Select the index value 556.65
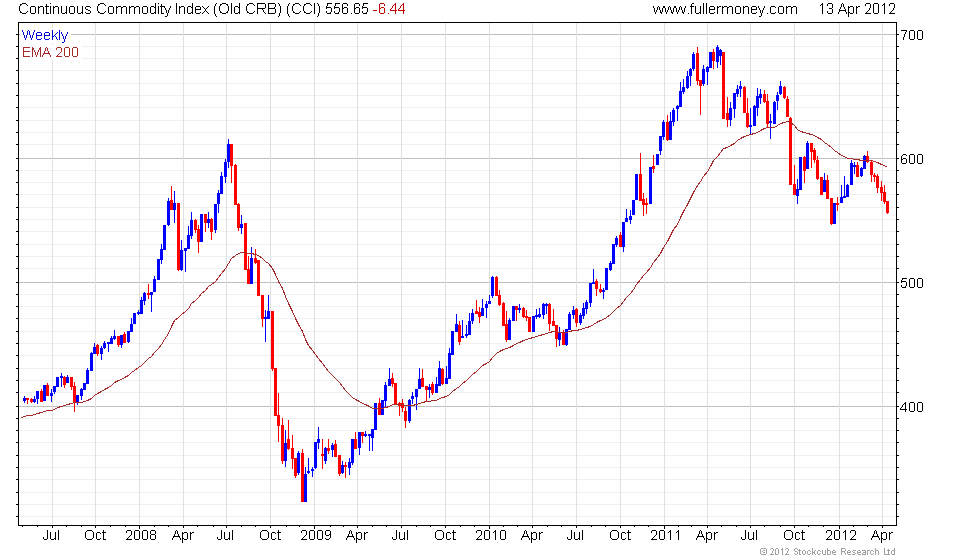This screenshot has width=980, height=560. (346, 9)
